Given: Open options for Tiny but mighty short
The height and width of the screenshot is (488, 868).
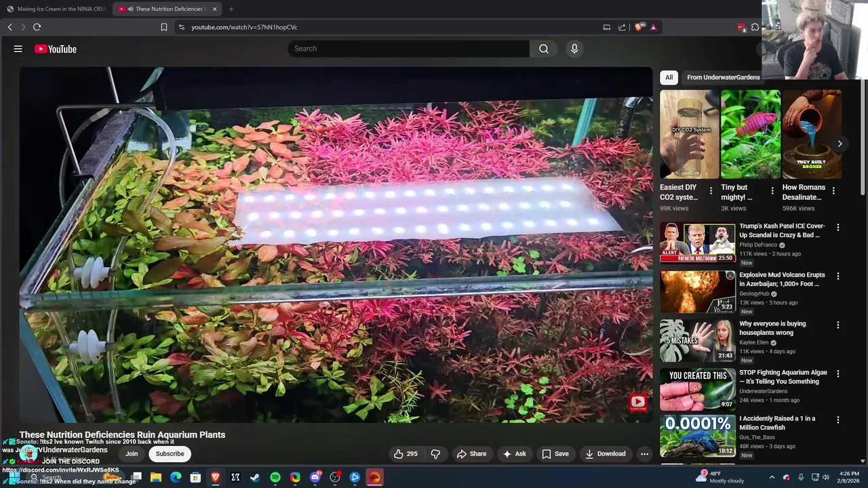Looking at the screenshot, I should point(772,191).
